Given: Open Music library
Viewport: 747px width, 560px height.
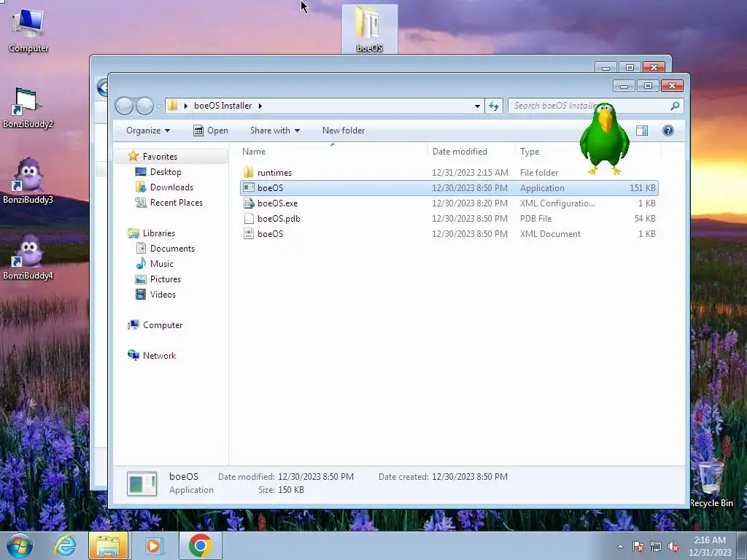Looking at the screenshot, I should 161,263.
